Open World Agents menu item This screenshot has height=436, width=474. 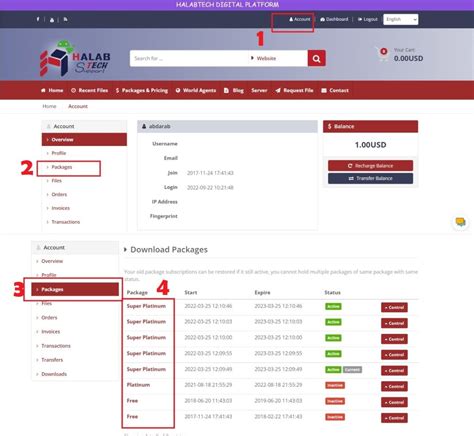pyautogui.click(x=196, y=90)
